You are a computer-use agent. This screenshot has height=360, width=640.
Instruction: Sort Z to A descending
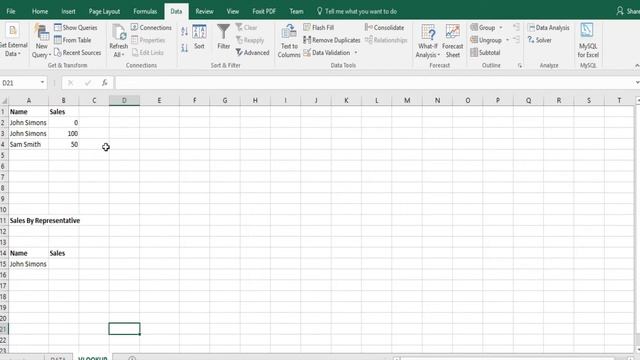pos(184,48)
